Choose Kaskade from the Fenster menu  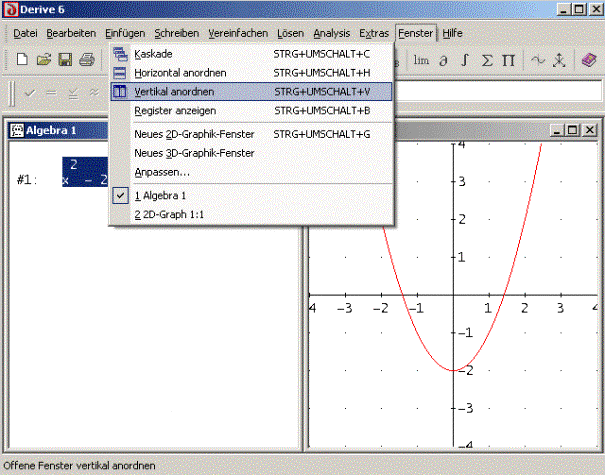tap(252, 54)
